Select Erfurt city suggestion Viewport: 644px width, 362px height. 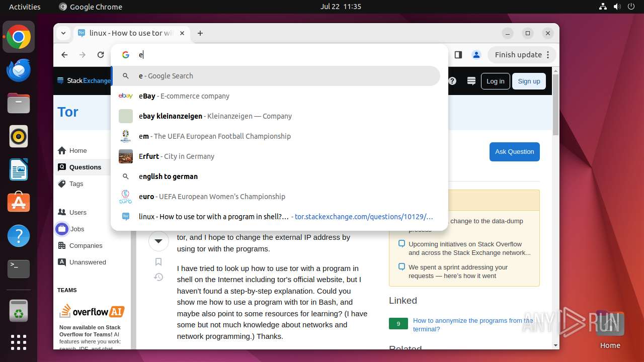tap(276, 156)
